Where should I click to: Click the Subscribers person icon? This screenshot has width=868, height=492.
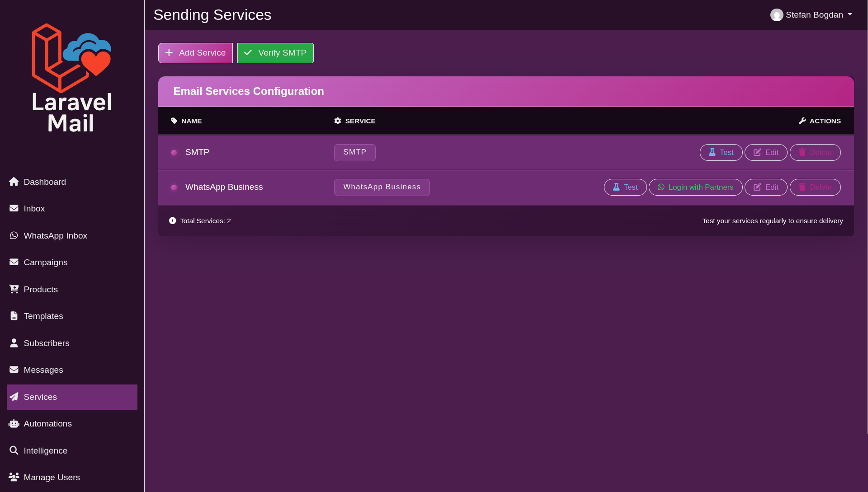tap(14, 343)
